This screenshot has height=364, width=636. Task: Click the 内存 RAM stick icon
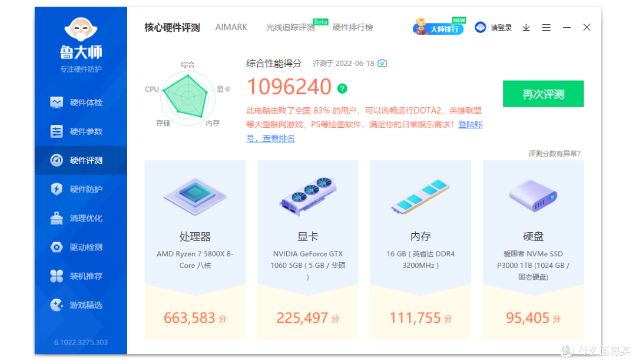(420, 196)
